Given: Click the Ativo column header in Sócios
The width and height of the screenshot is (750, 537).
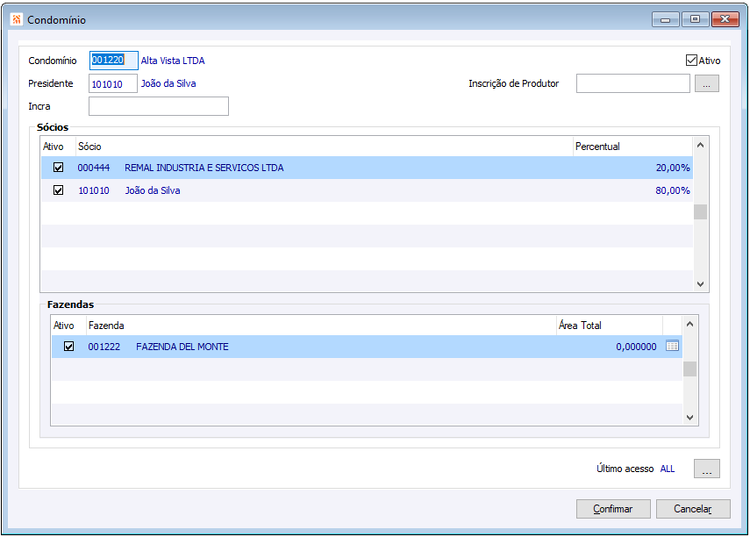Looking at the screenshot, I should [x=58, y=146].
